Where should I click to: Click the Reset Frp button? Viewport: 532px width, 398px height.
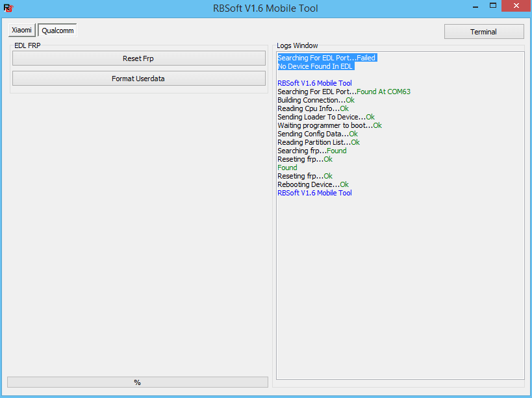point(139,58)
